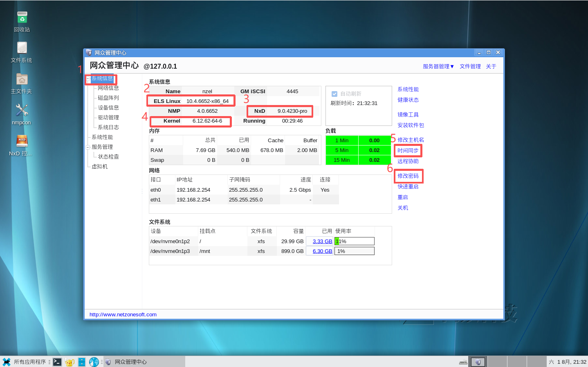Collapse the 服务管理 tree node
The height and width of the screenshot is (367, 588).
pos(88,147)
